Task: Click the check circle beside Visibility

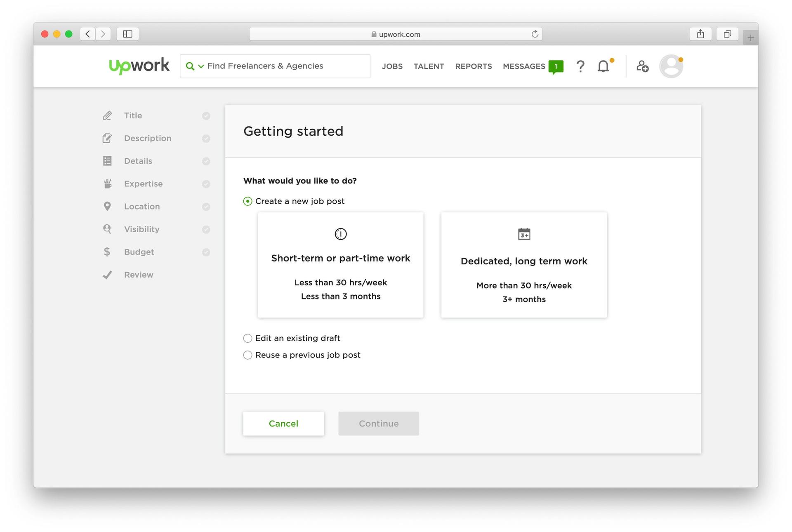Action: point(206,229)
